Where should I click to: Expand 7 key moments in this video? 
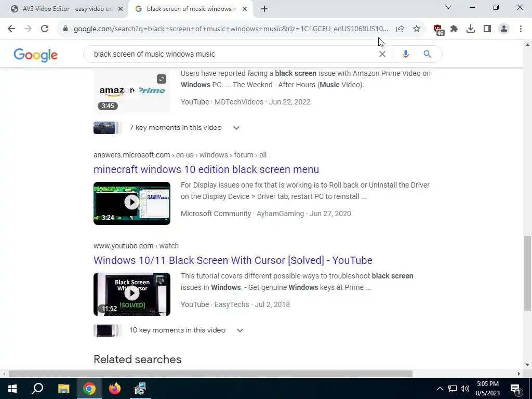[x=236, y=128]
